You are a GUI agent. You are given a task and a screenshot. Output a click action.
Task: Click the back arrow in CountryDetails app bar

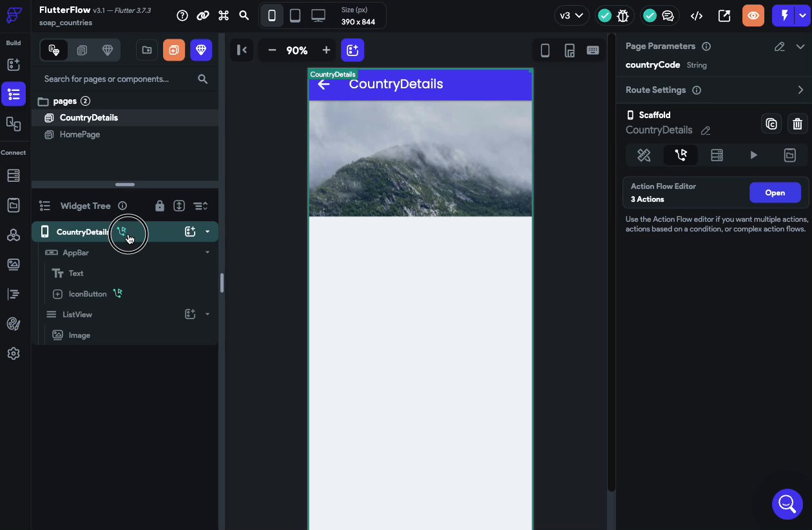point(324,84)
